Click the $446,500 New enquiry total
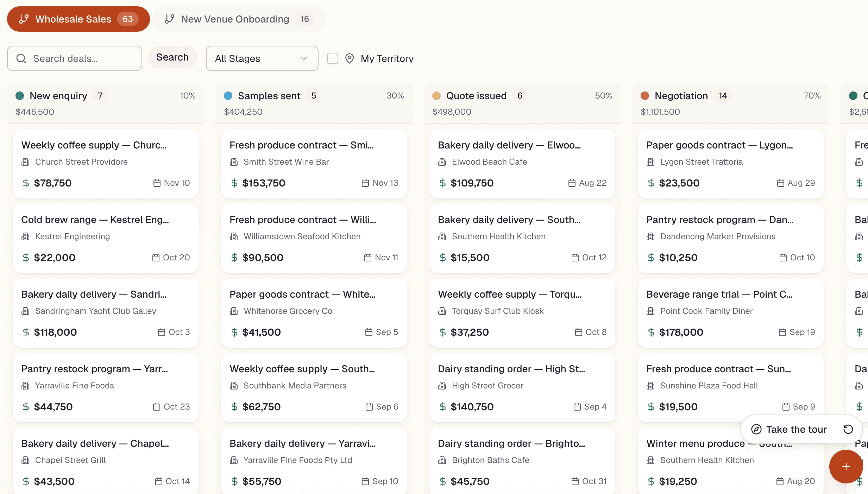Image resolution: width=868 pixels, height=494 pixels. [x=35, y=112]
